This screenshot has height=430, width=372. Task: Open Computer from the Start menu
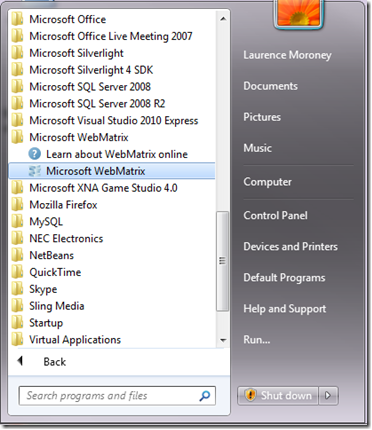pyautogui.click(x=267, y=182)
